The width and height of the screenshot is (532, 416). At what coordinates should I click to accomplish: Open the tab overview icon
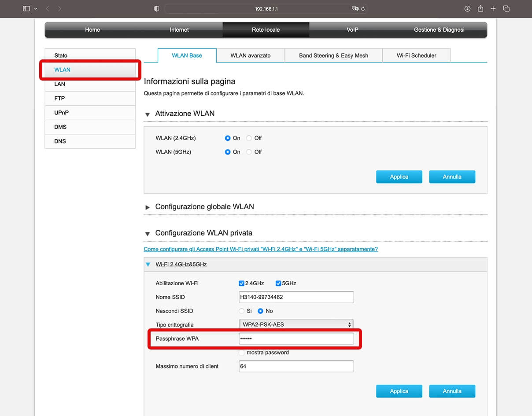(506, 9)
